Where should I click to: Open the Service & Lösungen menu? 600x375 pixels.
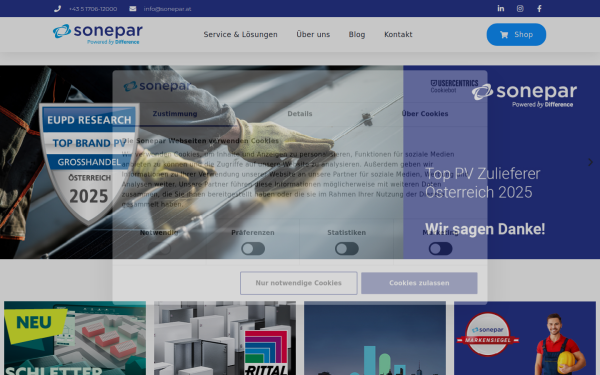[x=240, y=34]
